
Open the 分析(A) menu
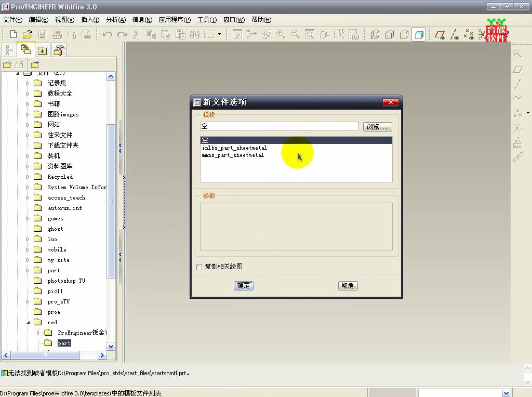tap(116, 20)
